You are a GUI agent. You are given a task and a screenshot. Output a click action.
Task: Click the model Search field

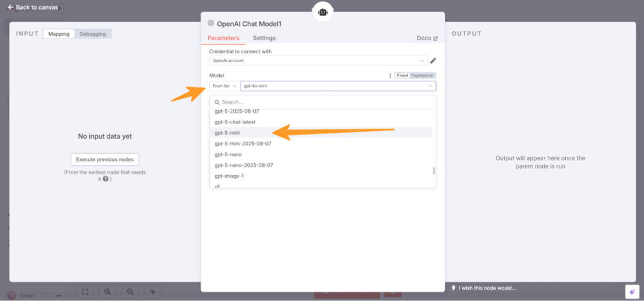click(323, 102)
